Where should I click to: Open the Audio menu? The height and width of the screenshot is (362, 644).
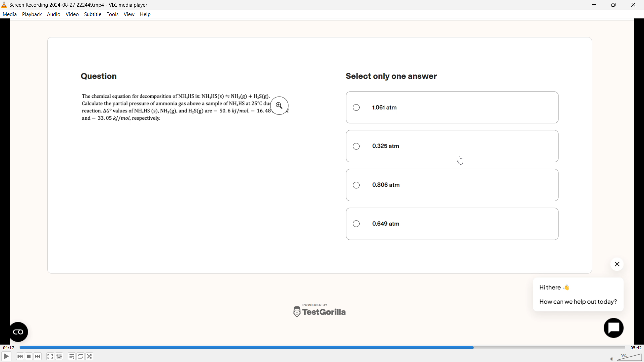coord(54,14)
